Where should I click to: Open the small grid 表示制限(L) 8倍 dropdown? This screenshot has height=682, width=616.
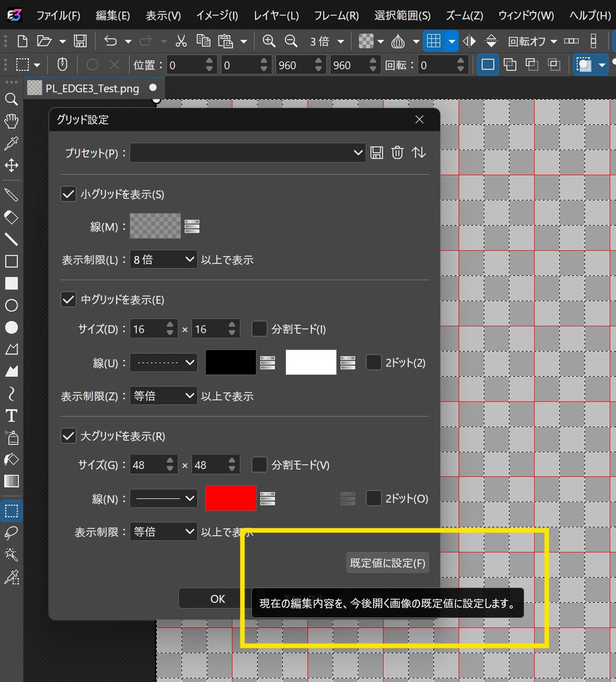(x=164, y=260)
